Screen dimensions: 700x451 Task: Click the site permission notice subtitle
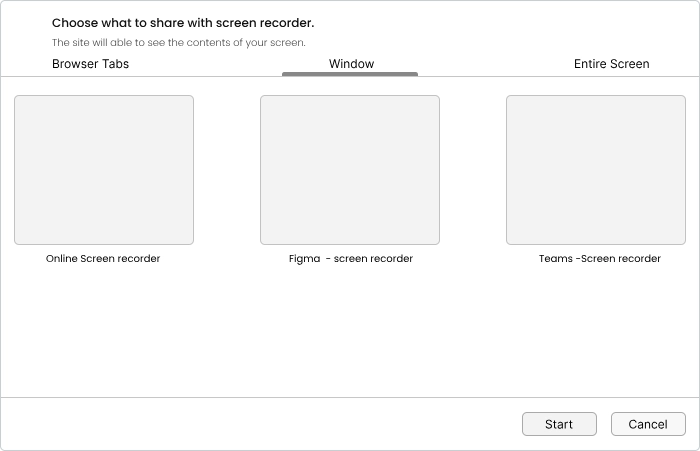pos(179,43)
